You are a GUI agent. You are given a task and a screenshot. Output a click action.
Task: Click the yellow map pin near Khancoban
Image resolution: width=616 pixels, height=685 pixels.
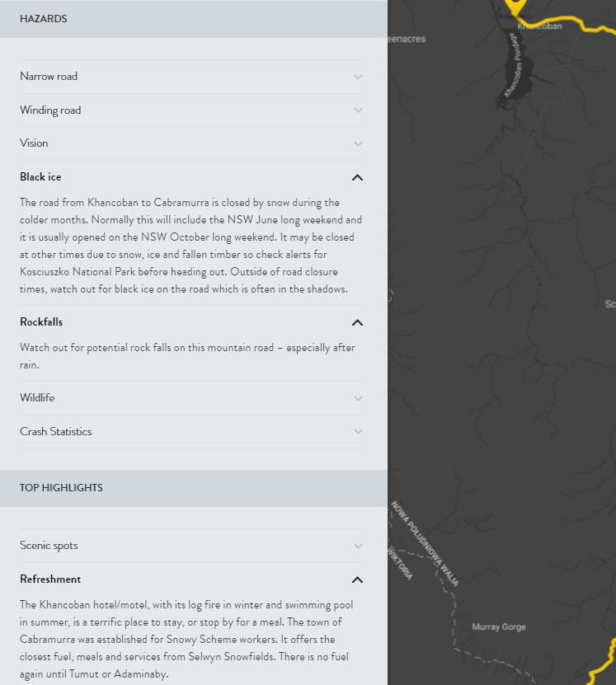pos(517,7)
